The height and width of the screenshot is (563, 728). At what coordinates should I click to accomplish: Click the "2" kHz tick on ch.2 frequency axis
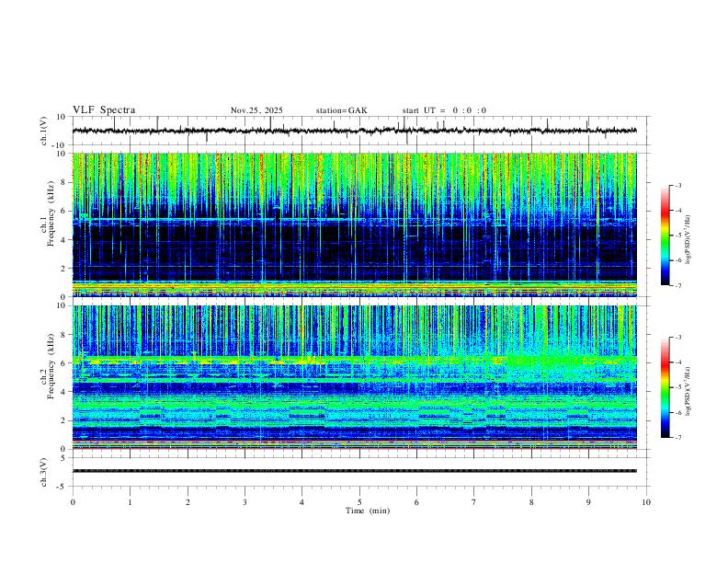[x=64, y=420]
